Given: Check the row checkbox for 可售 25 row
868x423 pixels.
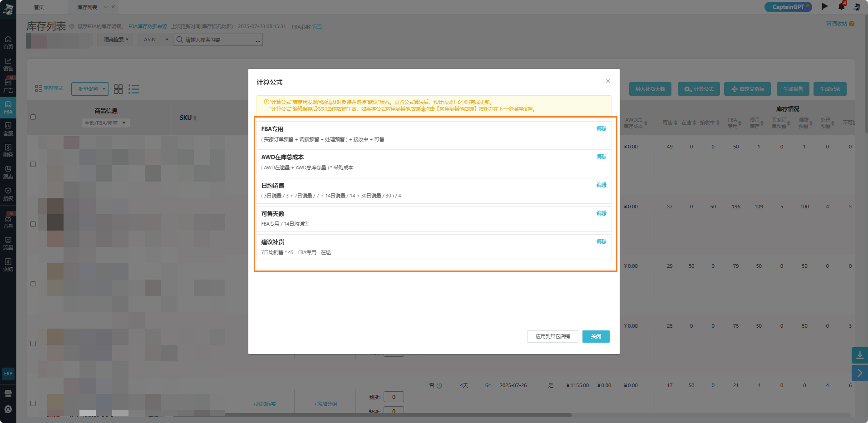Looking at the screenshot, I should (x=33, y=344).
